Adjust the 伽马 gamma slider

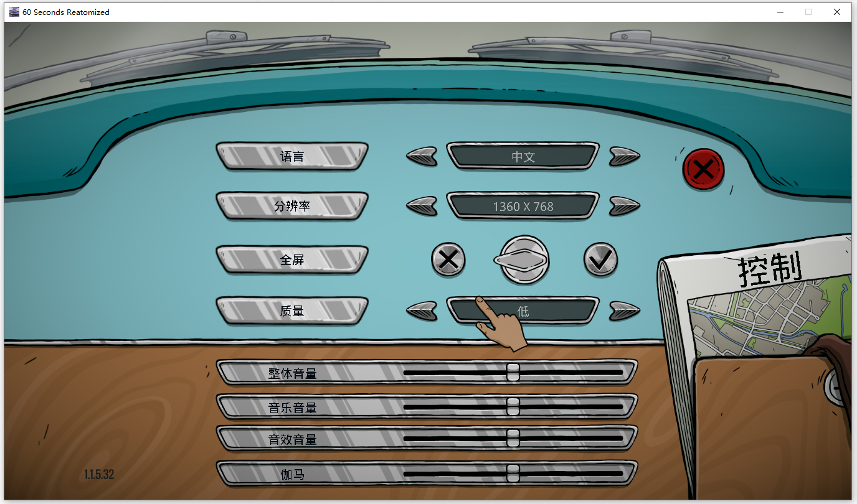pos(513,474)
